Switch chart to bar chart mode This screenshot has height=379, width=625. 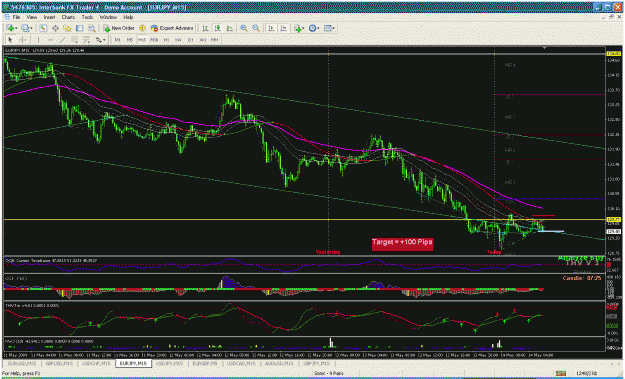205,28
